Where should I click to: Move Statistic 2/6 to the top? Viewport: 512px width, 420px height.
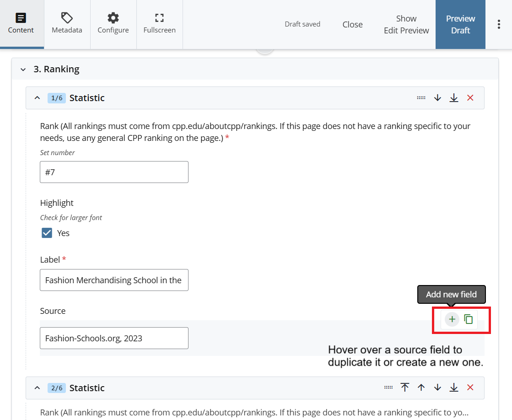click(405, 388)
